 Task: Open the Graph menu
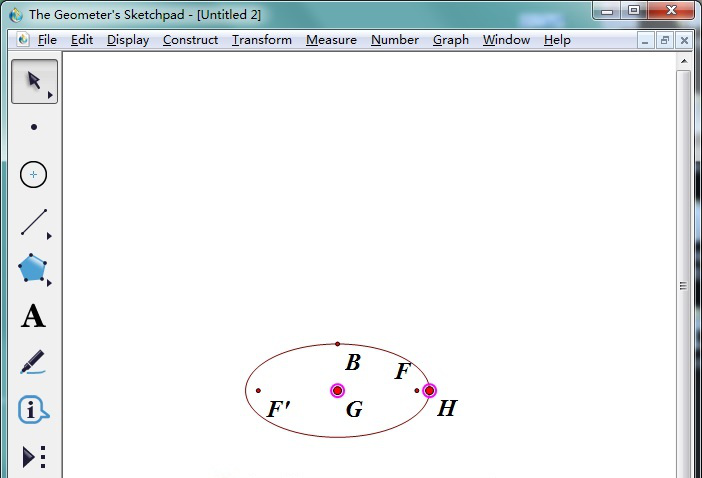[451, 40]
